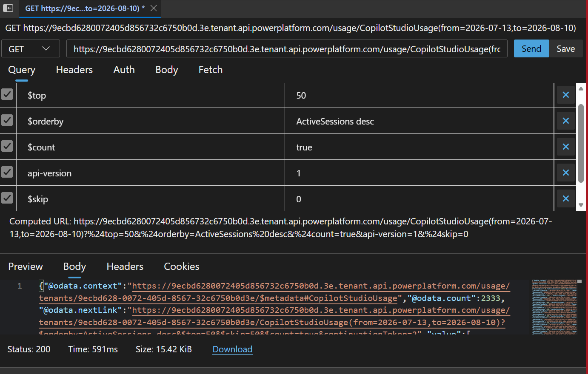Click the request URL input field

pyautogui.click(x=287, y=49)
